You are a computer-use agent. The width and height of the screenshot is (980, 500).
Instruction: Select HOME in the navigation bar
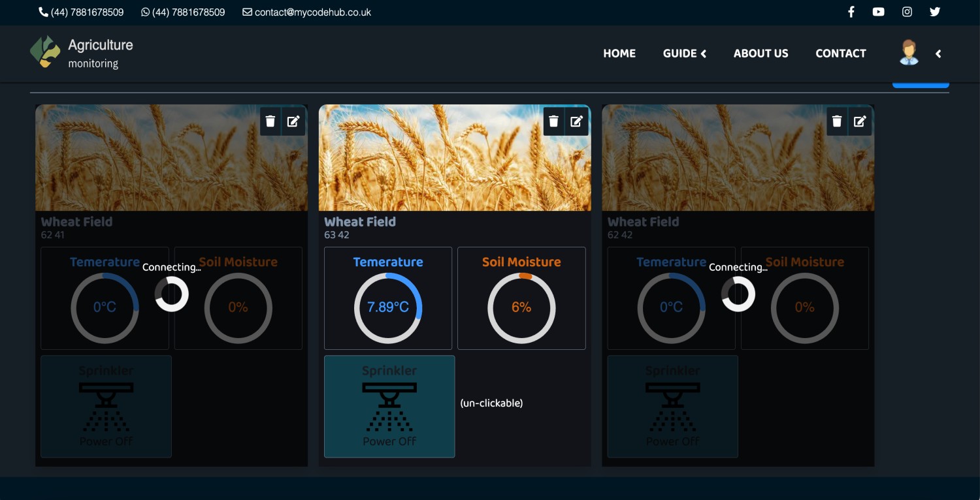click(x=619, y=54)
